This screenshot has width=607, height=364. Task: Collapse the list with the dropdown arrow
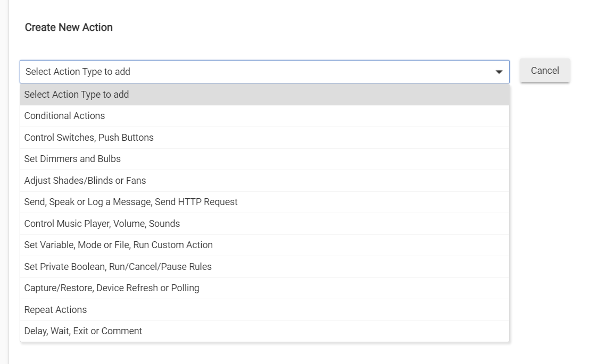click(498, 72)
